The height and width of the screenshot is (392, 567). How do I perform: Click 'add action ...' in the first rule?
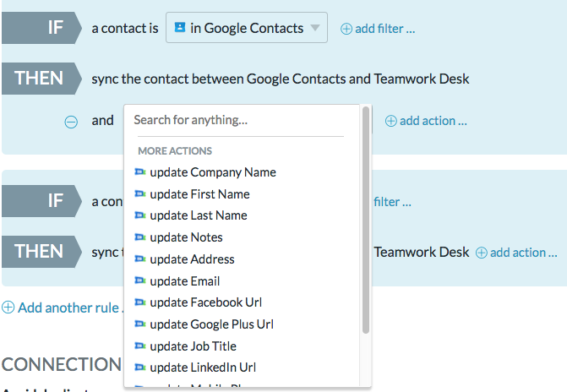(x=426, y=121)
